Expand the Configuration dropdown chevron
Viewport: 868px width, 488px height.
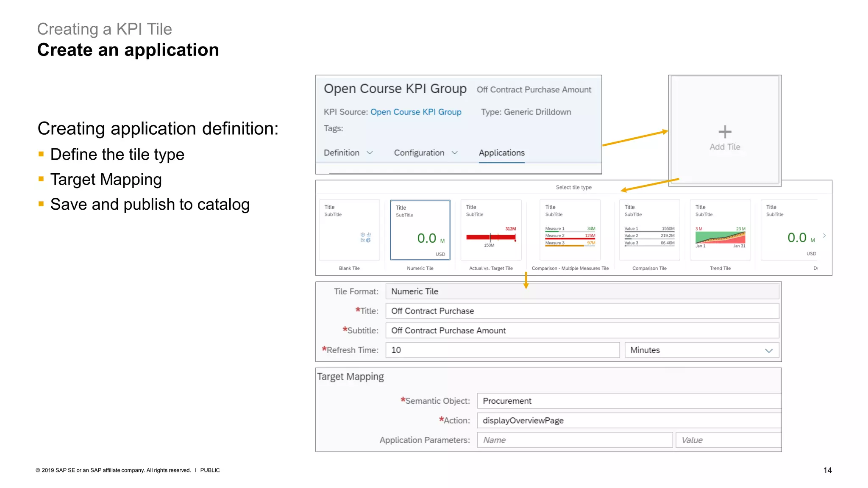pyautogui.click(x=455, y=153)
